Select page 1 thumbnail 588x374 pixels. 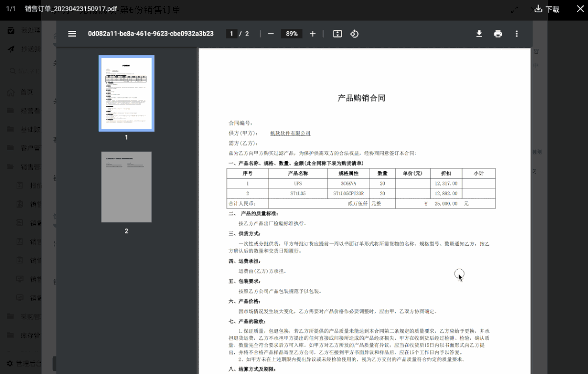[126, 93]
